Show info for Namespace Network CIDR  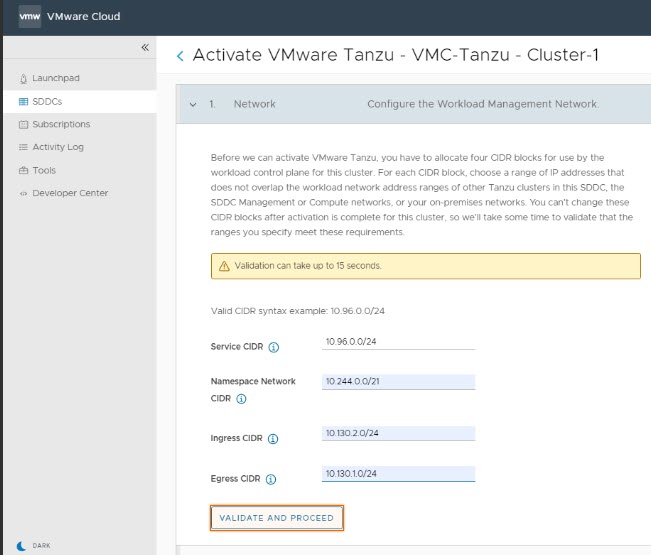pos(241,399)
